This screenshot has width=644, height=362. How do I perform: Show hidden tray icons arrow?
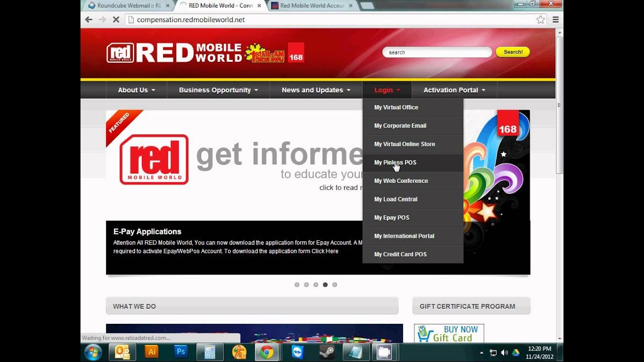(x=481, y=352)
